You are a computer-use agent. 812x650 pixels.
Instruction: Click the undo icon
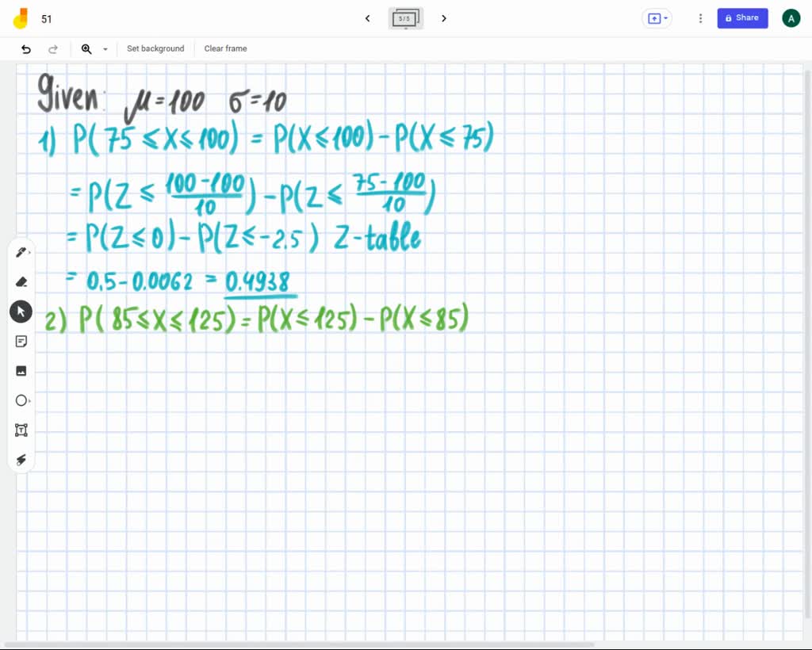coord(26,49)
